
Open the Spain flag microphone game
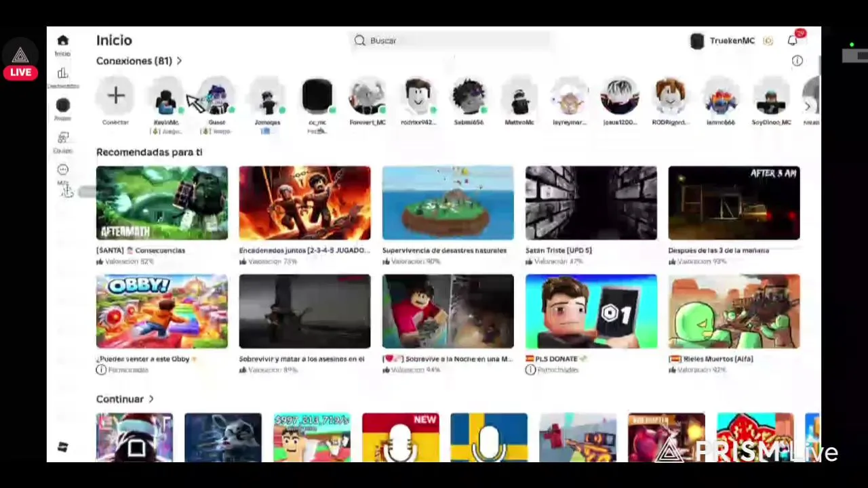pos(401,437)
